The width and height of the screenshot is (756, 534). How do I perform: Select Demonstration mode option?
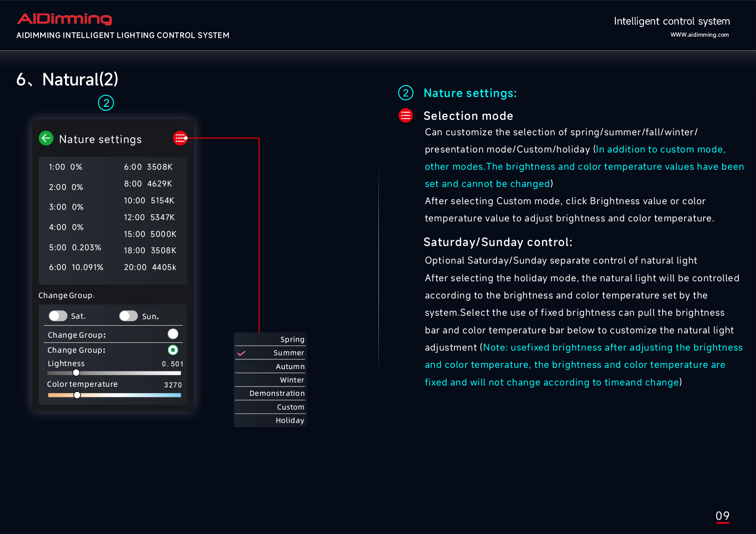point(277,393)
